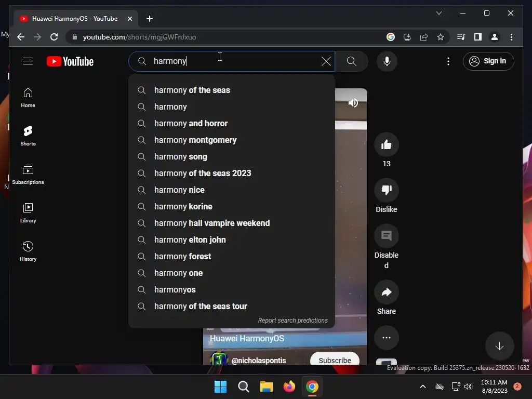532x399 pixels.
Task: Open Chrome media controls icon
Action: pos(461,37)
